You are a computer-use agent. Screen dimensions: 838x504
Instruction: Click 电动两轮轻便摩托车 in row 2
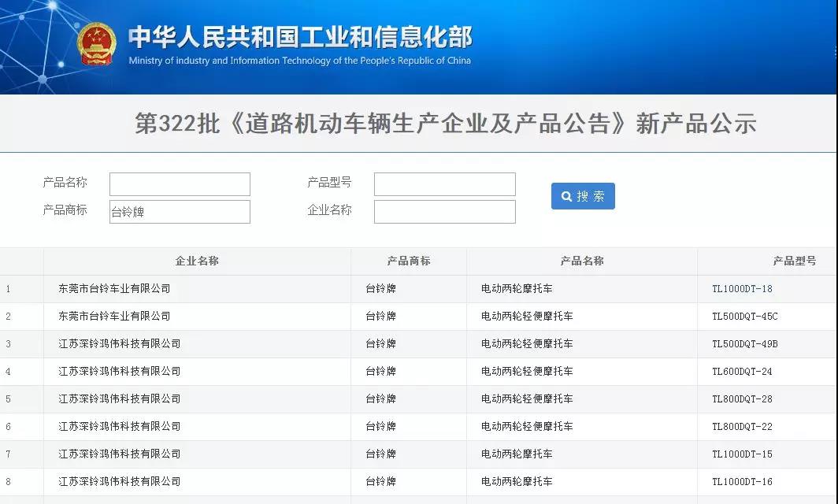(527, 317)
